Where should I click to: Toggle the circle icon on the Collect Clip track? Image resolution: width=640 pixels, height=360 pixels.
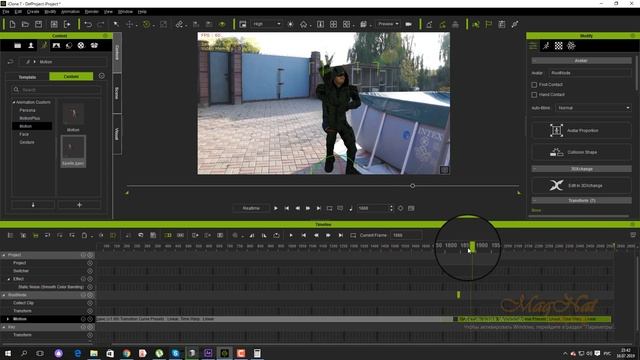click(90, 303)
